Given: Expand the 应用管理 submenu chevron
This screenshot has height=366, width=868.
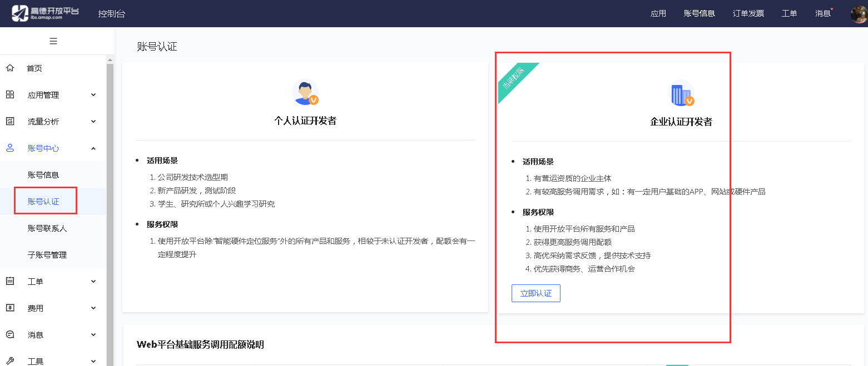Looking at the screenshot, I should (x=93, y=95).
